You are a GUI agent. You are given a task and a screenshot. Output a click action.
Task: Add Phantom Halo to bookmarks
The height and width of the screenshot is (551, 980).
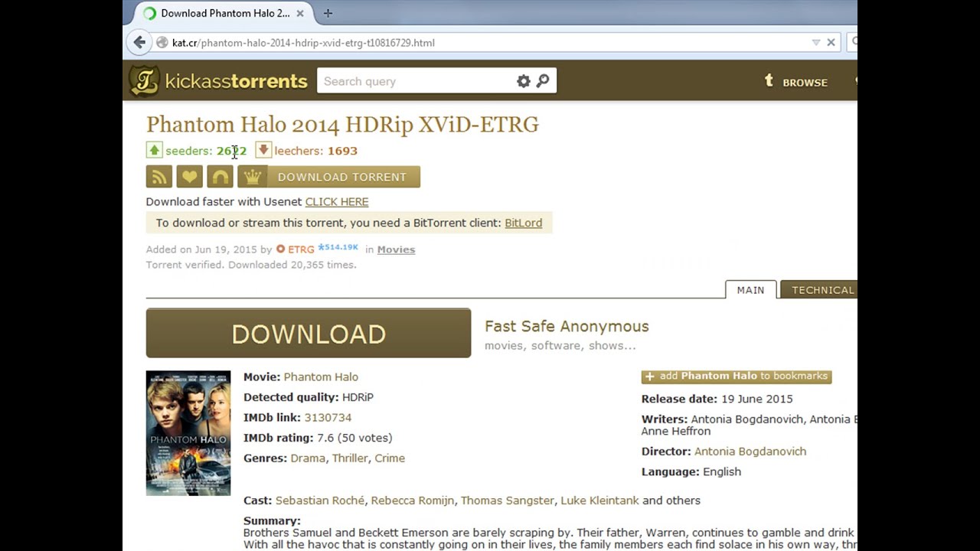(x=737, y=377)
